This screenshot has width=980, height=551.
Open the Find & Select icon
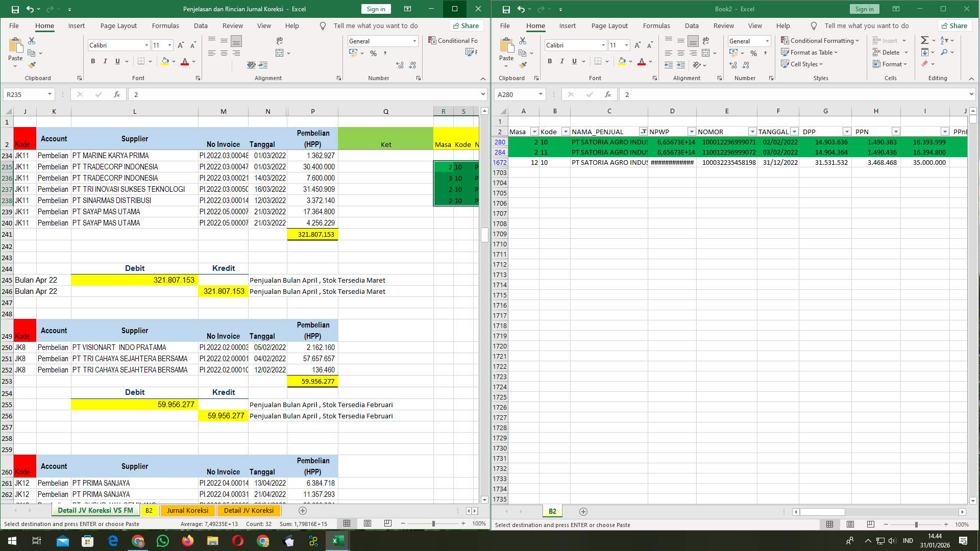tap(946, 52)
